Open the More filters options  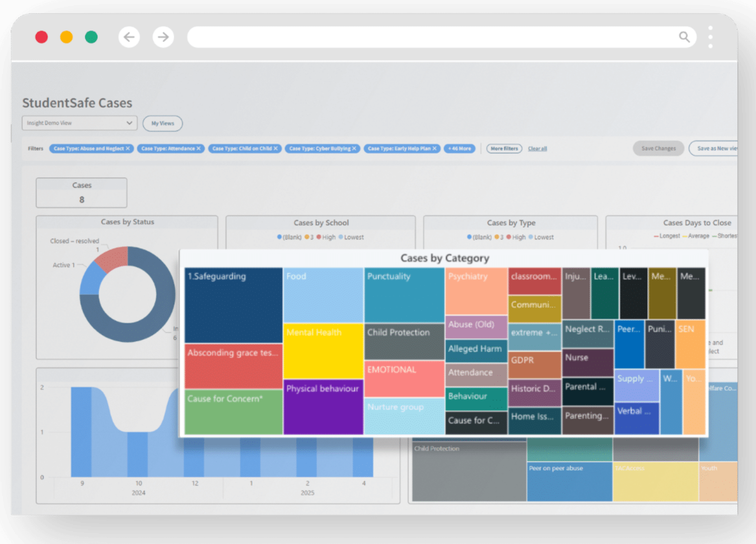(504, 149)
